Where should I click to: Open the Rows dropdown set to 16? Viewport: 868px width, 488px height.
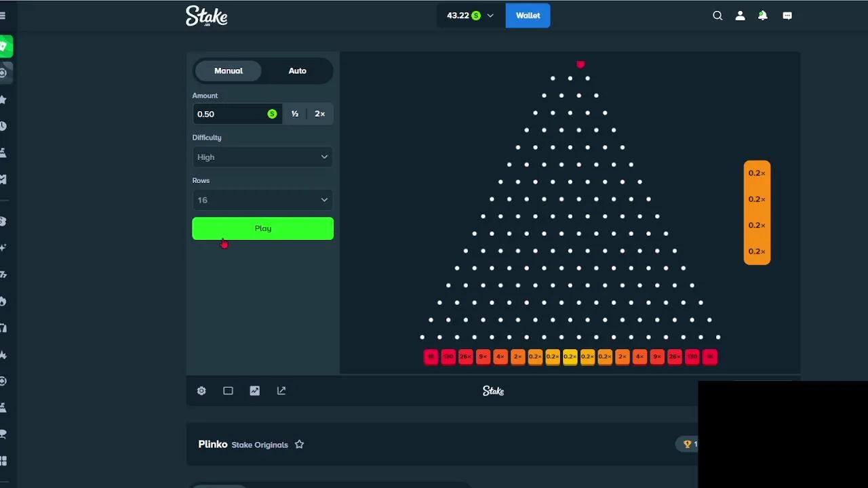click(263, 200)
